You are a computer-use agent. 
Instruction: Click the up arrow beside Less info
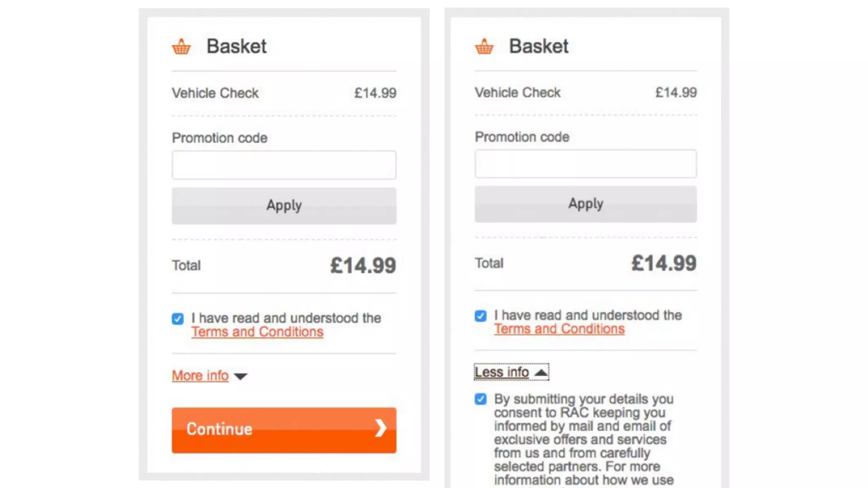[x=541, y=373]
